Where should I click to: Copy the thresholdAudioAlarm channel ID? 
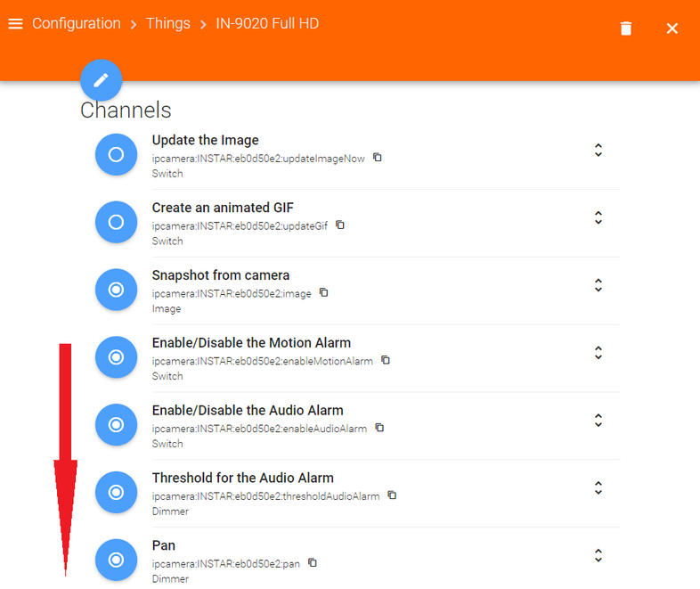click(392, 495)
